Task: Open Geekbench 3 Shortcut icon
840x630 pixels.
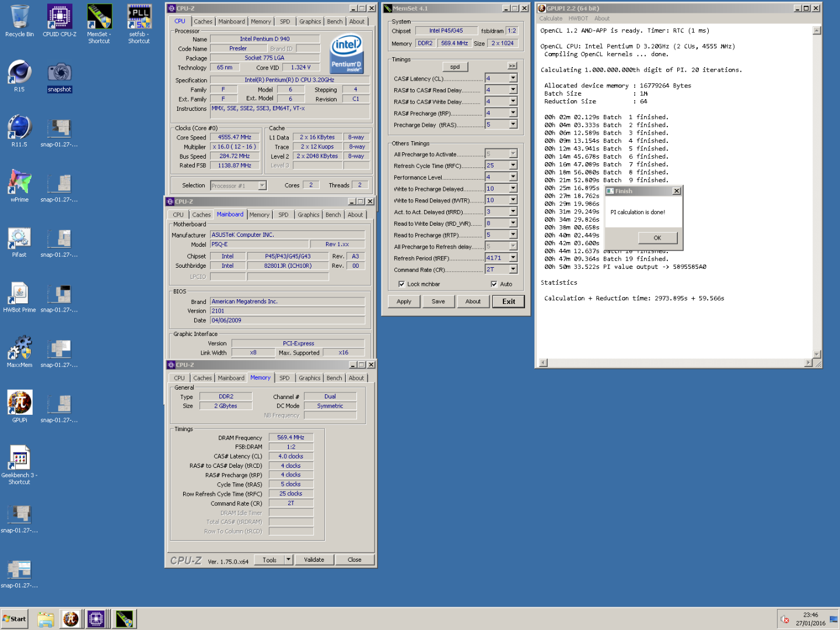Action: (19, 465)
